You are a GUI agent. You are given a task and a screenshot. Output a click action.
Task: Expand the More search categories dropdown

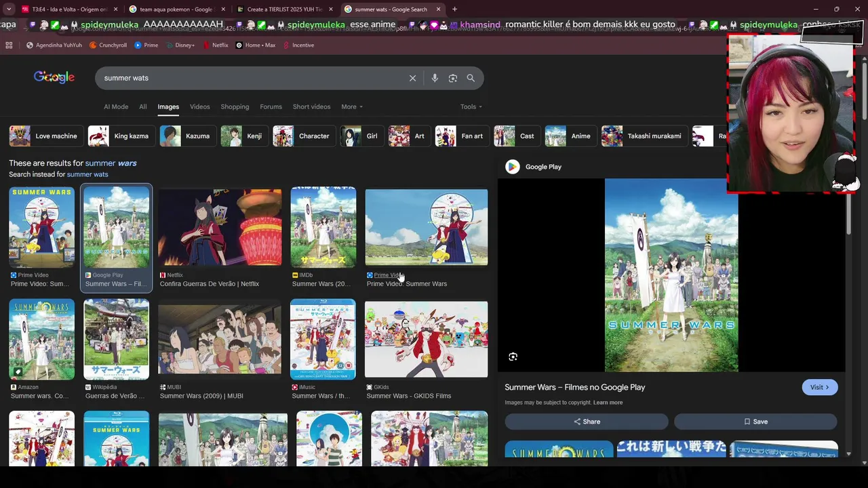pos(352,106)
